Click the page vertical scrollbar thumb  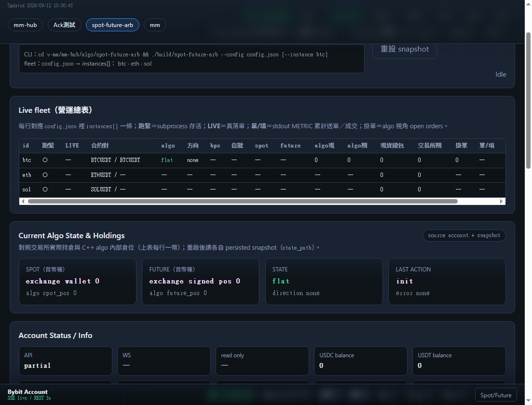528,100
